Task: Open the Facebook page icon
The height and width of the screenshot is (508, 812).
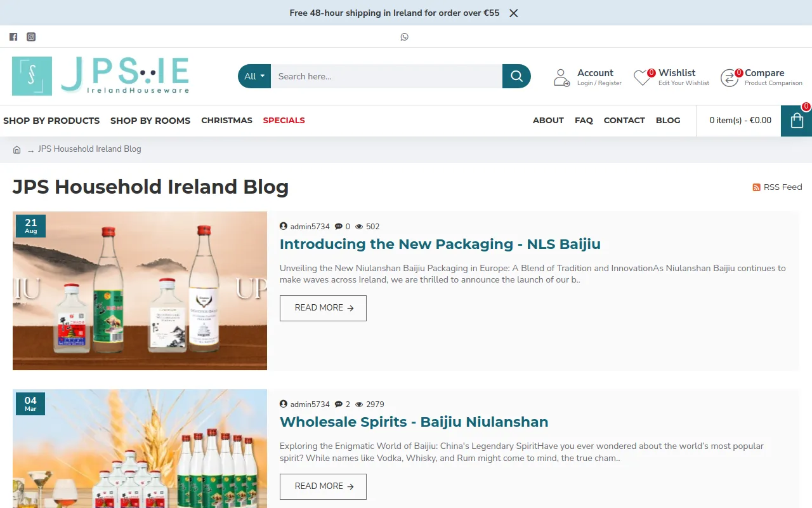Action: [13, 37]
